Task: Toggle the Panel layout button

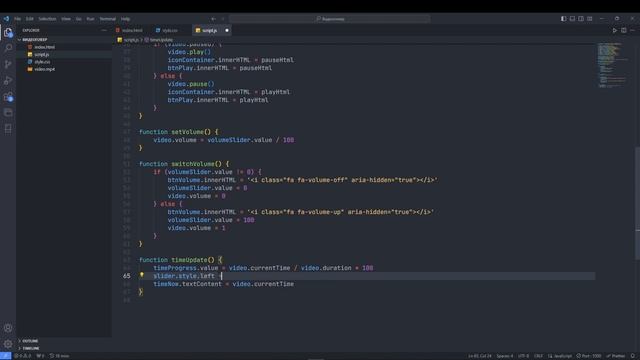Action: coord(572,19)
